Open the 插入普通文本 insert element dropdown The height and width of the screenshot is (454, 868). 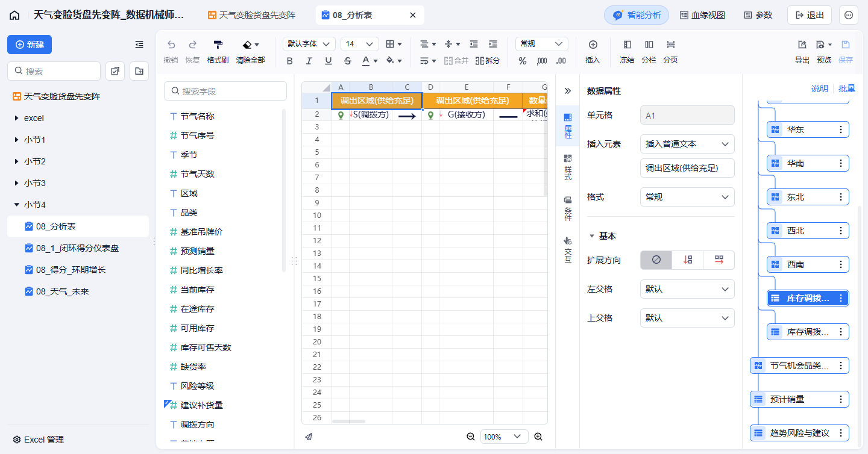click(687, 144)
